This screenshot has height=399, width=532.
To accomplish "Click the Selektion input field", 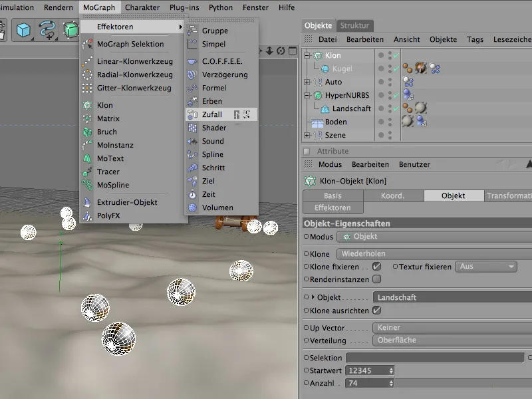I will coord(435,358).
